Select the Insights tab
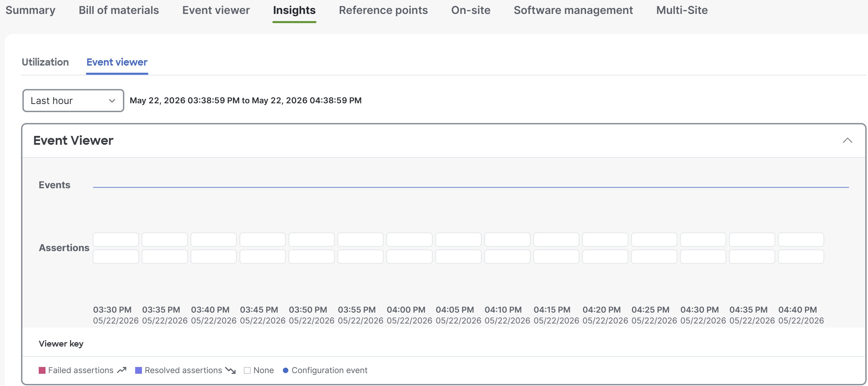Image resolution: width=868 pixels, height=386 pixels. (x=294, y=10)
